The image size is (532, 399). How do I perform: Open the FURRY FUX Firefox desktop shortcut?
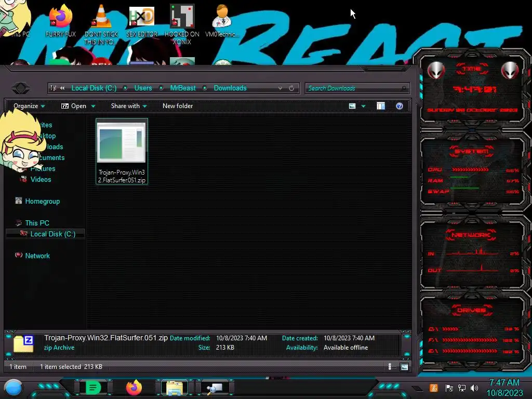point(60,20)
